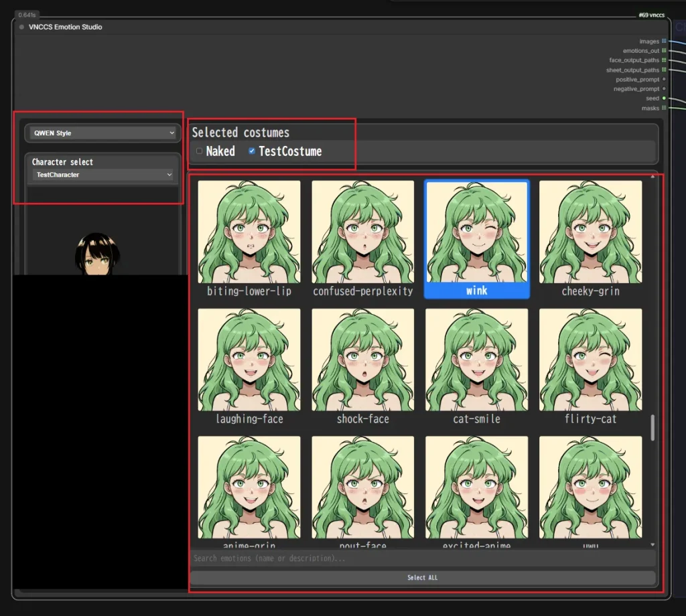
Task: Click the Search emotions input field
Action: pyautogui.click(x=422, y=558)
